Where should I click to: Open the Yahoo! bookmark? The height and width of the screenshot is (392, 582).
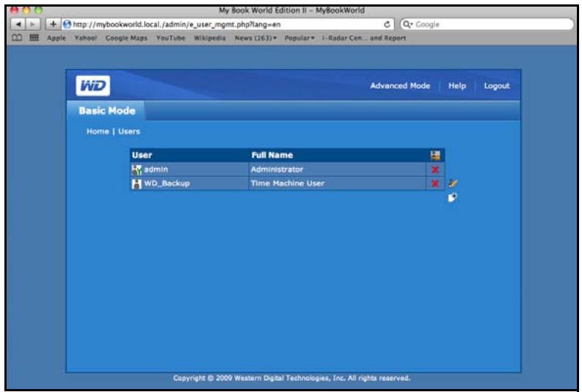coord(85,38)
